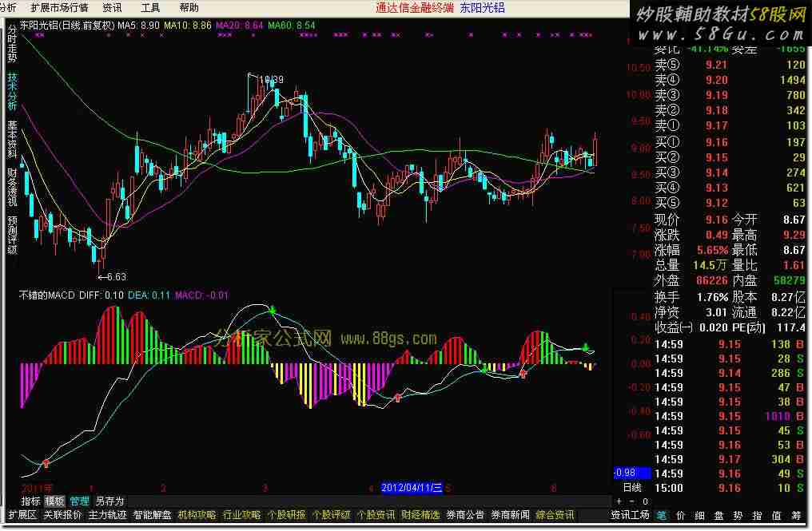The width and height of the screenshot is (812, 531).
Task: Open the 券商新闻 tab
Action: coord(510,515)
